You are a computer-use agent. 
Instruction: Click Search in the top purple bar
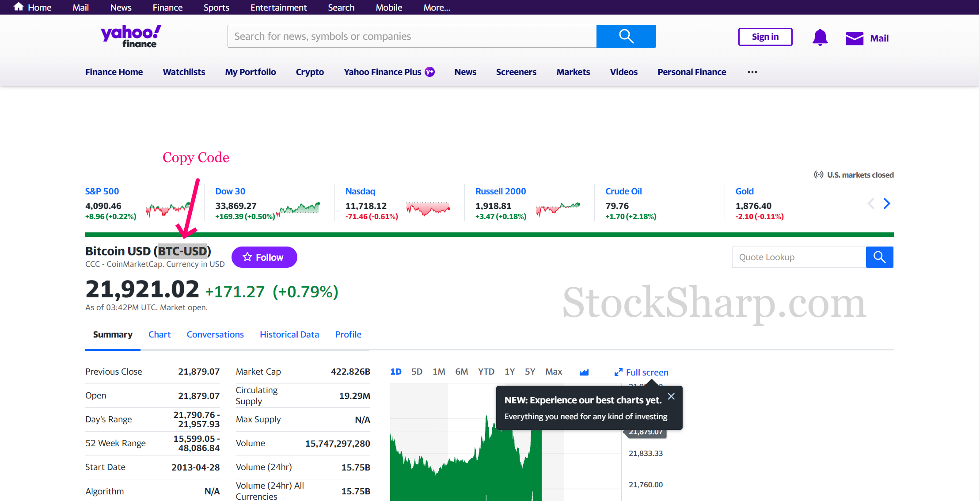point(341,8)
